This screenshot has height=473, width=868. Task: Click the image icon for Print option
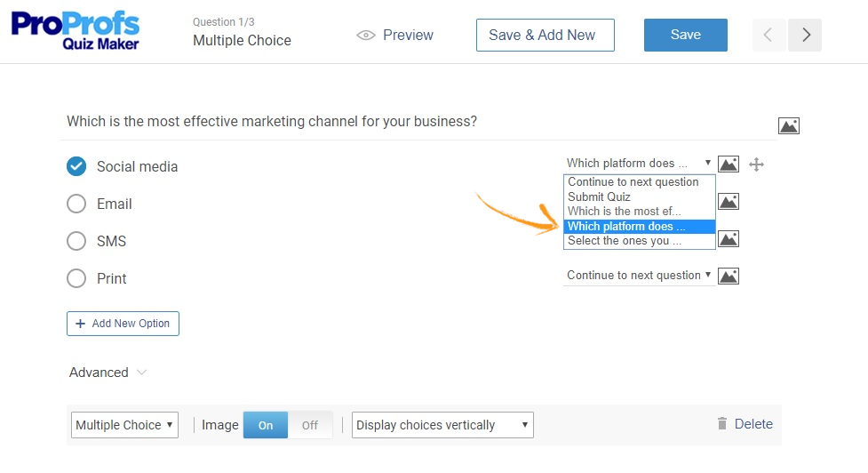[729, 276]
